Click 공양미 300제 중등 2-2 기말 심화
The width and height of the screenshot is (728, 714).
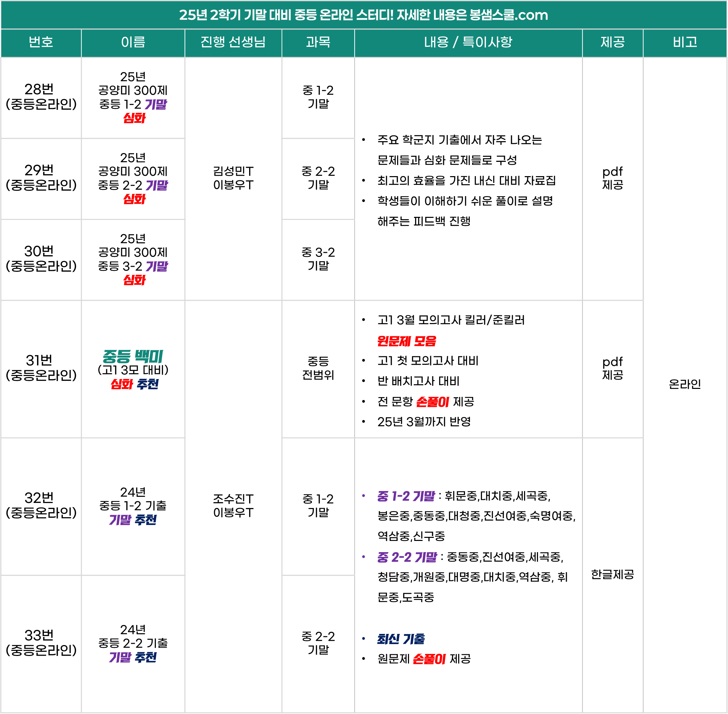133,178
